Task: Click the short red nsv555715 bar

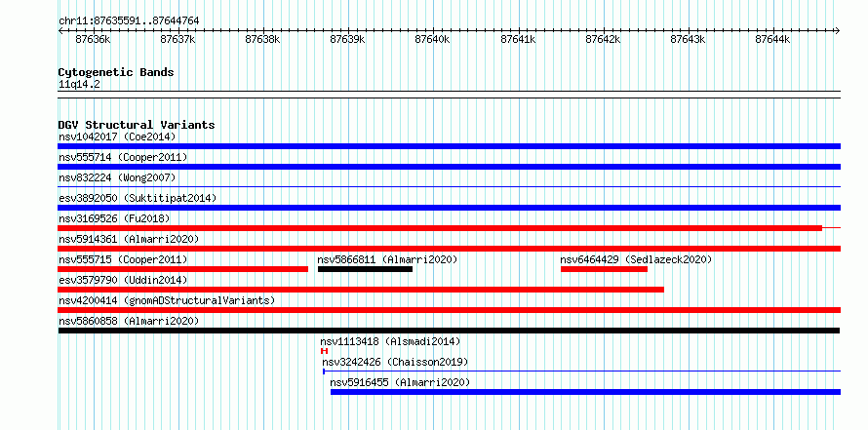Action: coord(182,269)
